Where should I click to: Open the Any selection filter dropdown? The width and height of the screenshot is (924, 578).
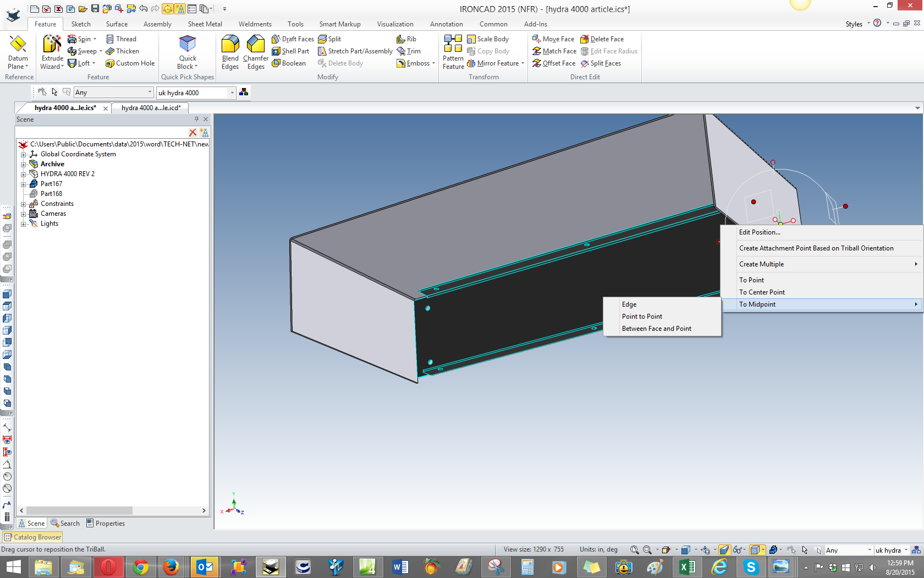(x=150, y=92)
